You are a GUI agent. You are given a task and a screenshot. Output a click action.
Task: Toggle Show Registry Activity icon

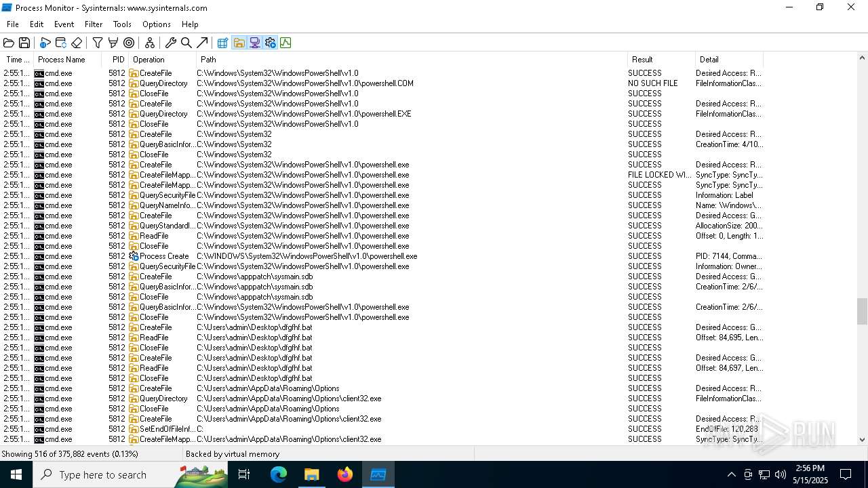pyautogui.click(x=223, y=43)
